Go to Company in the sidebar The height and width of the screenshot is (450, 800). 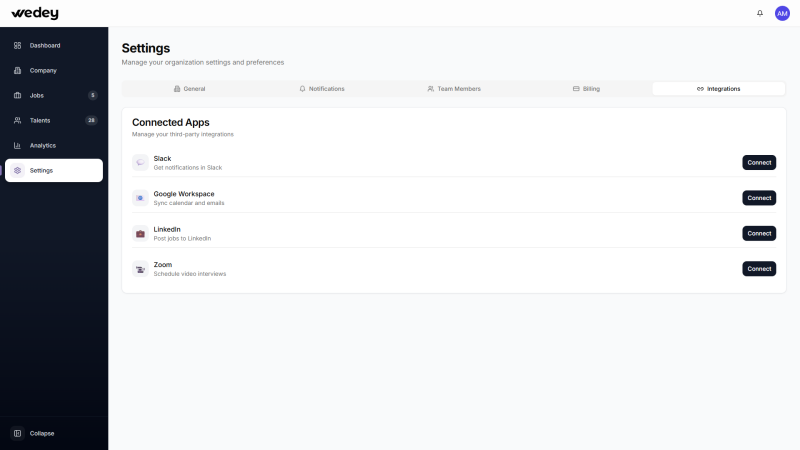43,70
